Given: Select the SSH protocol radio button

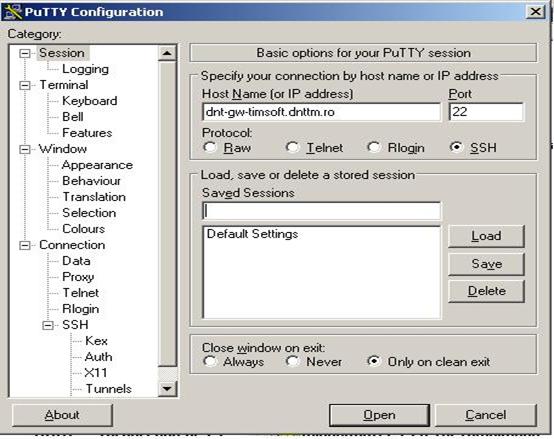Looking at the screenshot, I should point(456,147).
